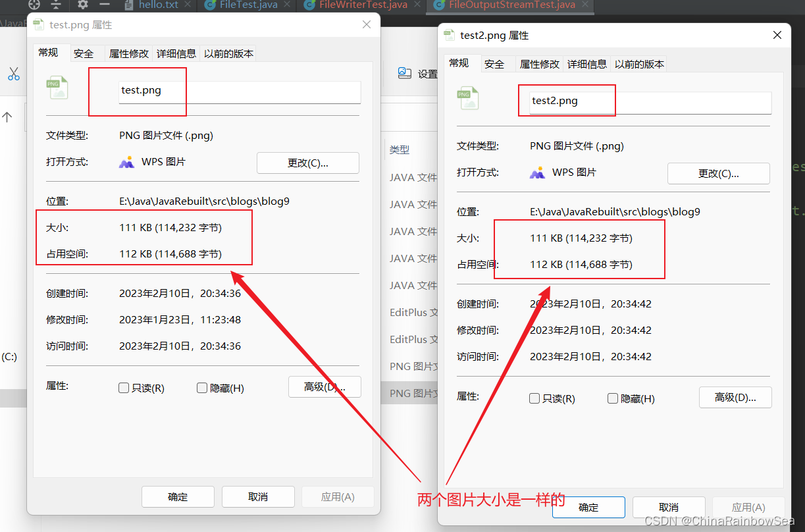Click 112 KB 占用空间 value in test2.png dialog

(581, 265)
